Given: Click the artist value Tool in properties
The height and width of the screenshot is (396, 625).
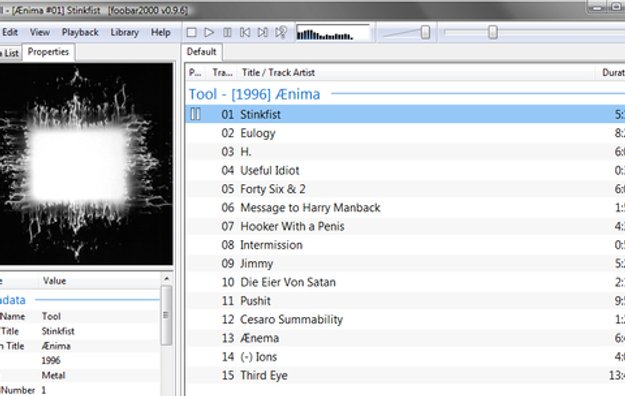Looking at the screenshot, I should (x=51, y=317).
